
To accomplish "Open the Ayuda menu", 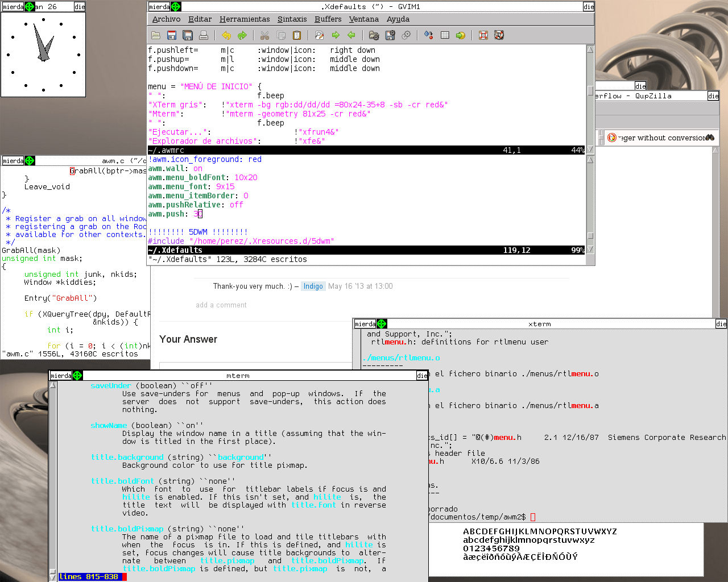I will (398, 19).
